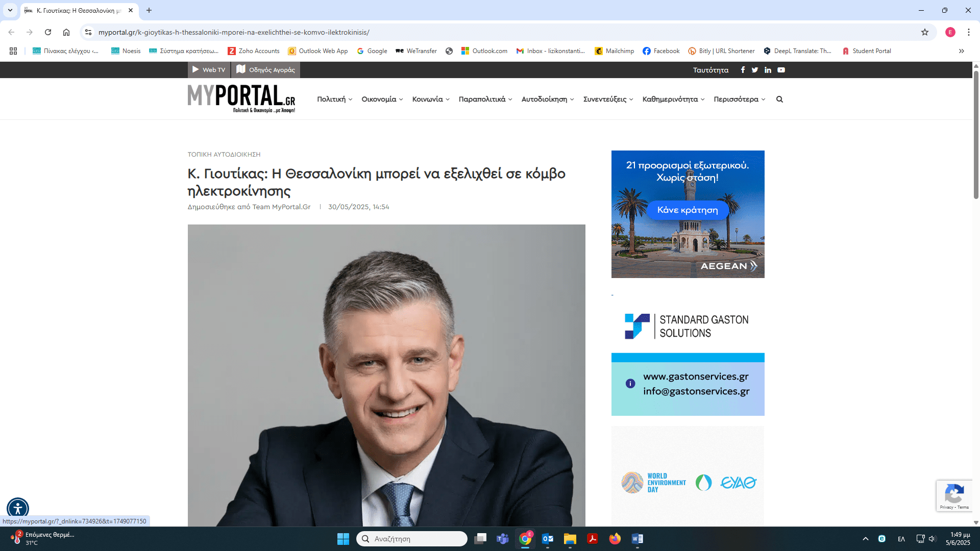Click the page vertical scrollbar thumb
The height and width of the screenshot is (551, 980).
[976, 135]
